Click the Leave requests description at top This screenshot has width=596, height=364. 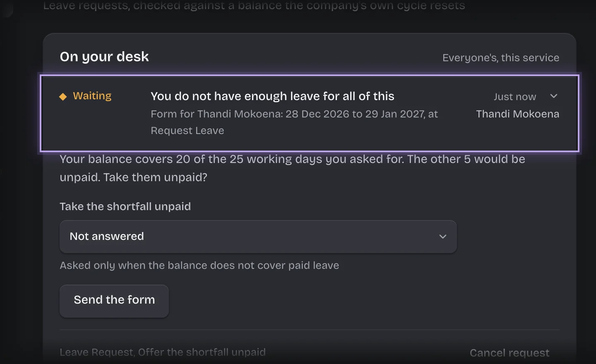[254, 6]
